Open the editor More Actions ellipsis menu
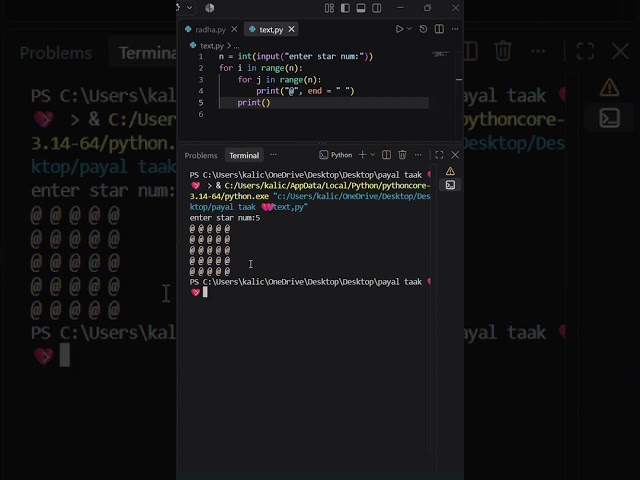This screenshot has height=480, width=640. 455,29
